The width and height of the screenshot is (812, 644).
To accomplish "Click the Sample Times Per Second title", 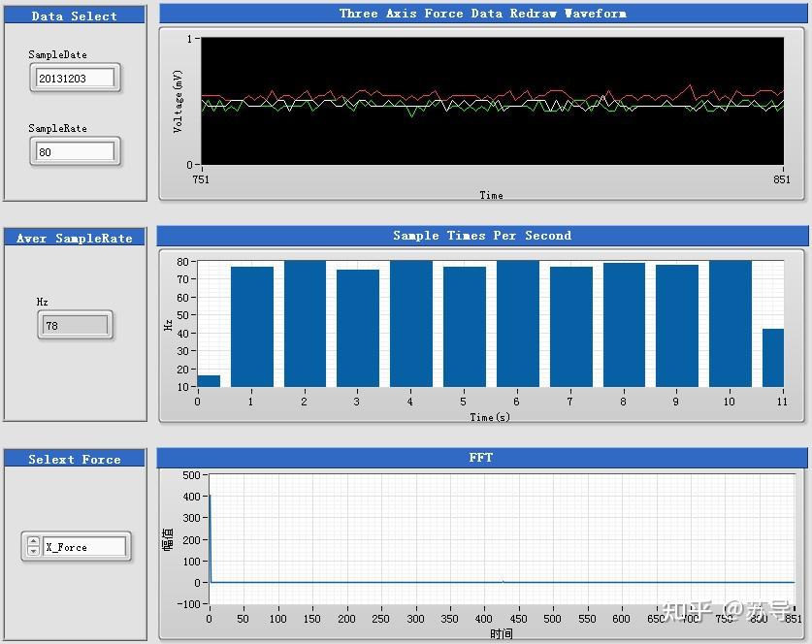I will (482, 236).
